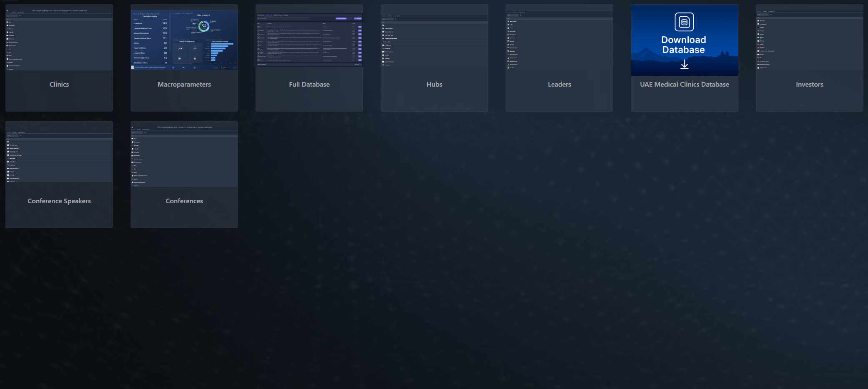Image resolution: width=868 pixels, height=389 pixels.
Task: Click the Download Database banner text
Action: coord(684,45)
